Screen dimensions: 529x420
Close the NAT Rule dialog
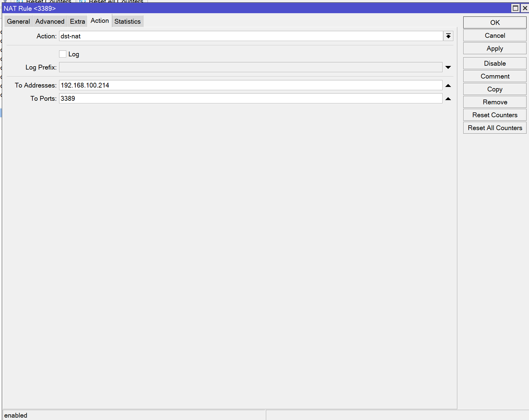(x=525, y=8)
